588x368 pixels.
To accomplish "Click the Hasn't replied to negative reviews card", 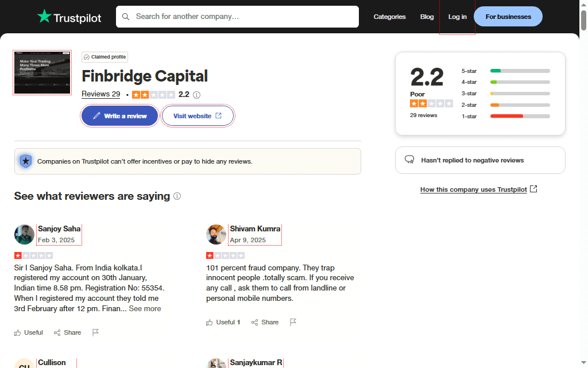I will click(x=480, y=160).
